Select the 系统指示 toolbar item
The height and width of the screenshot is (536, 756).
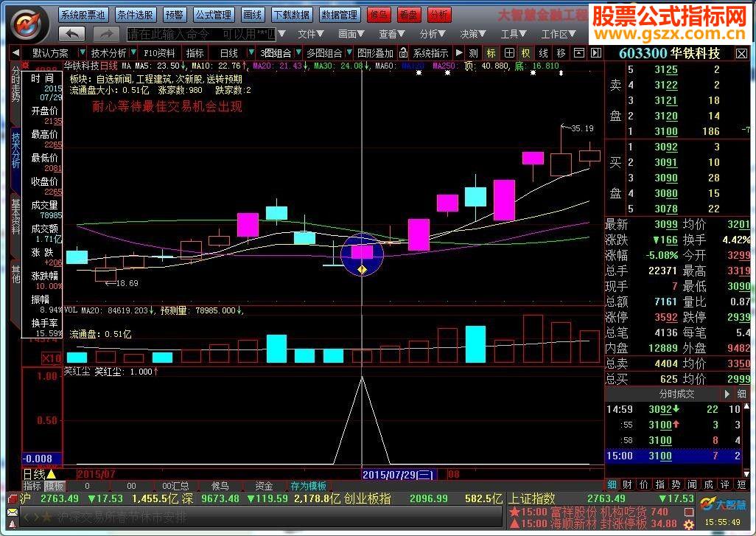[x=430, y=52]
